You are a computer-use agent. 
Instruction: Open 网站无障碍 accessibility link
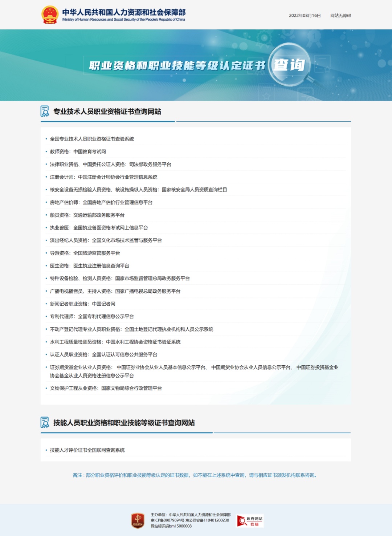[340, 16]
